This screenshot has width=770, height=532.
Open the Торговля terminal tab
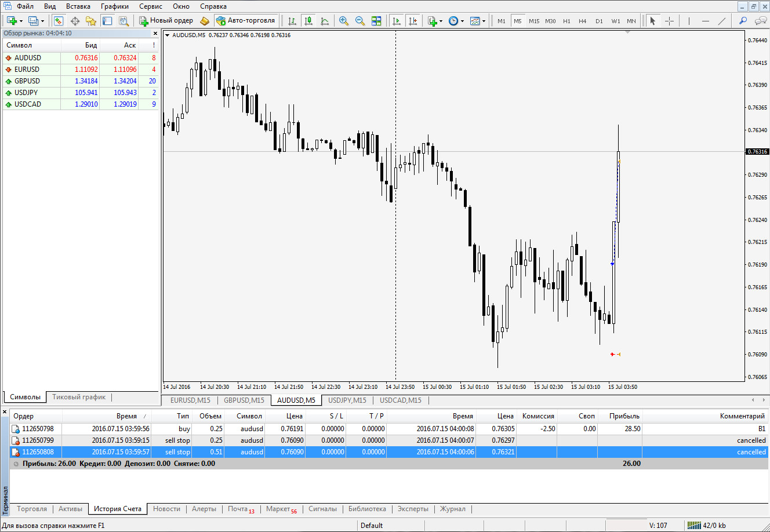pyautogui.click(x=32, y=509)
